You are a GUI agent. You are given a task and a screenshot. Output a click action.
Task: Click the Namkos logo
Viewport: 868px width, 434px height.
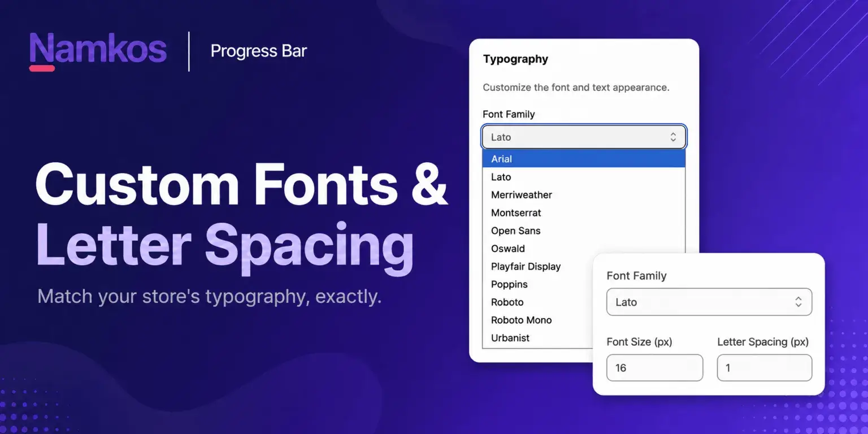click(x=98, y=51)
